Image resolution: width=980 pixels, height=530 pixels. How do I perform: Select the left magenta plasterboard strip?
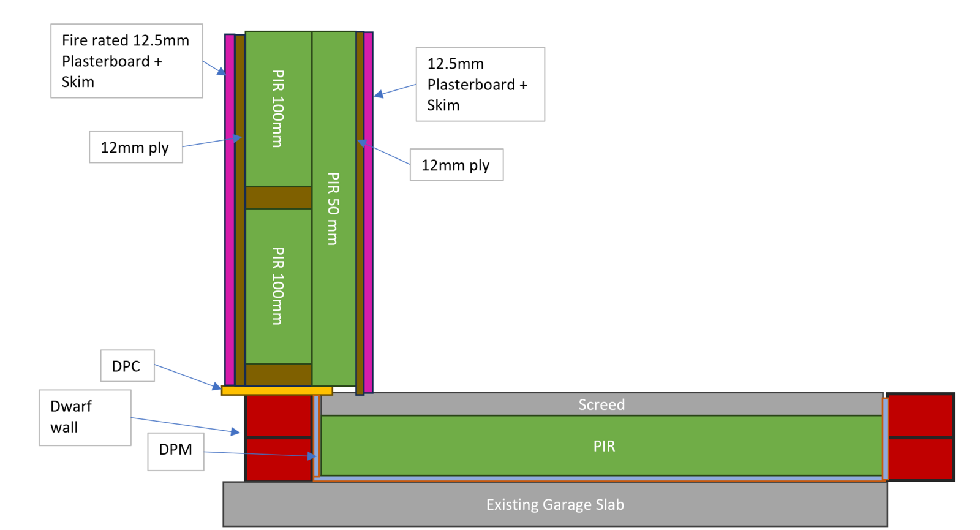pyautogui.click(x=230, y=208)
